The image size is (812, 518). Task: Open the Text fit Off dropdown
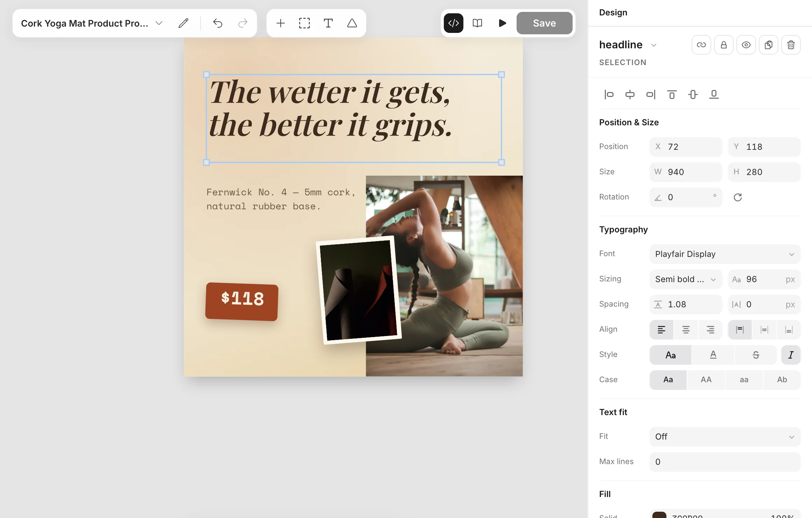pyautogui.click(x=725, y=437)
